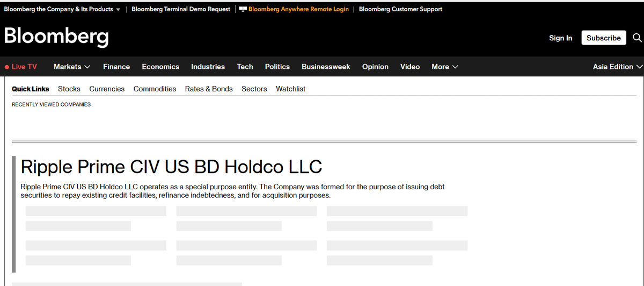The width and height of the screenshot is (644, 286).
Task: Open the Economics section
Action: point(160,67)
